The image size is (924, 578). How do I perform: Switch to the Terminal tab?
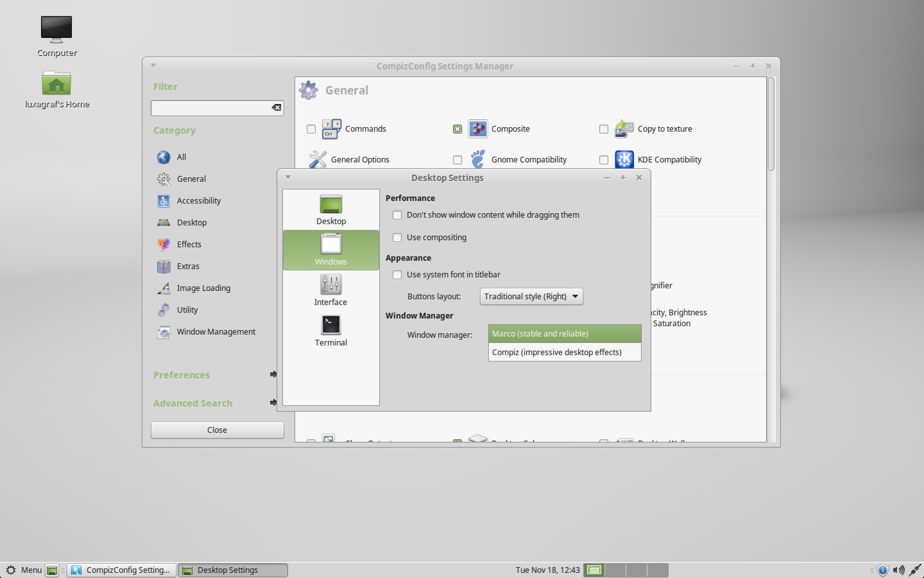(331, 331)
